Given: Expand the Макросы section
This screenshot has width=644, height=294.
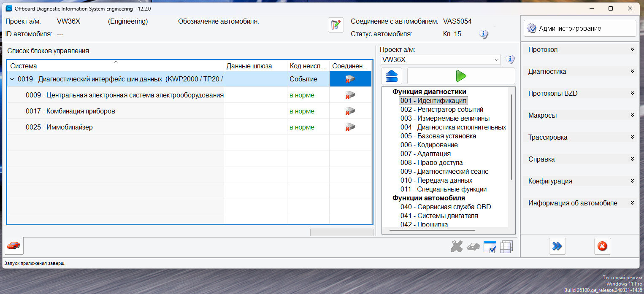Looking at the screenshot, I should coord(581,115).
